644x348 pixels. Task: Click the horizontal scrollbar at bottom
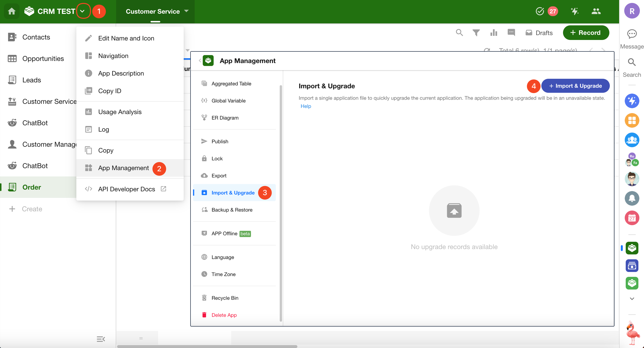[207, 346]
